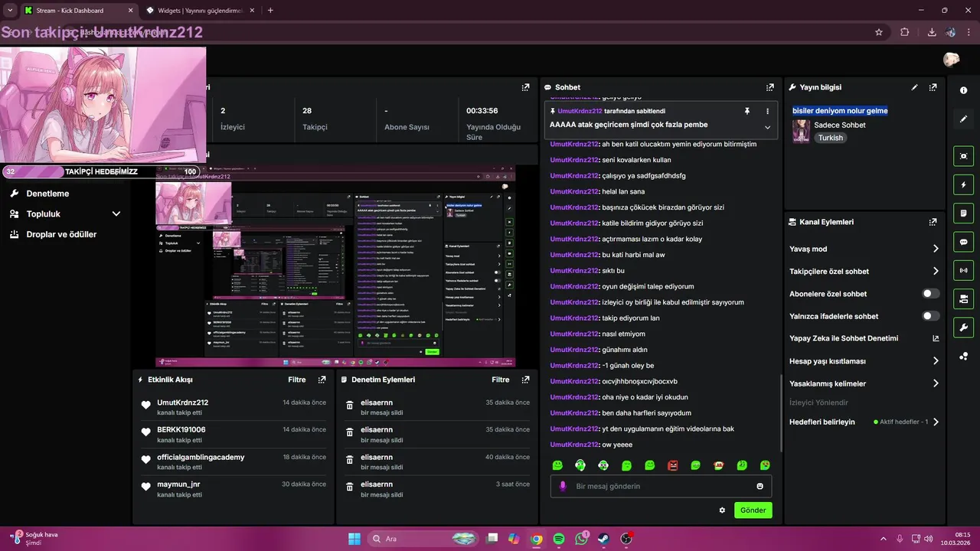Expand Takipçilere özel sohbet options
Image resolution: width=980 pixels, height=551 pixels.
936,271
